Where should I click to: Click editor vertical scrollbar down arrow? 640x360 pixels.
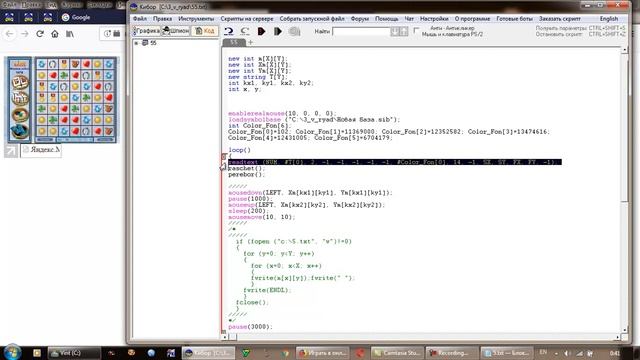click(624, 330)
